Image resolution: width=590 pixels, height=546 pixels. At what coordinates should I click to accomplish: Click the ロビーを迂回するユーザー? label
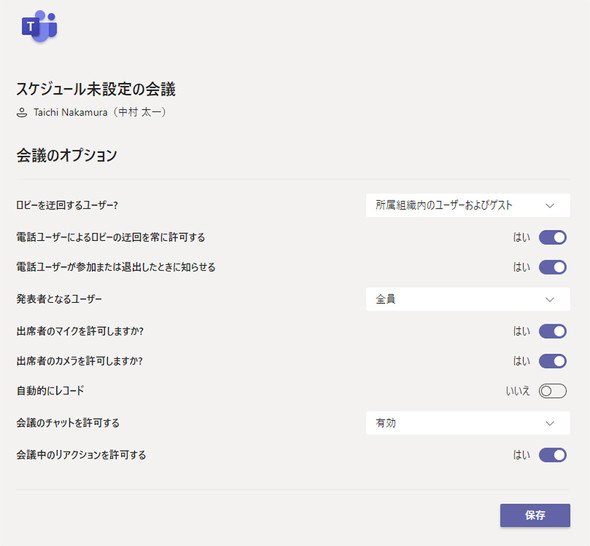click(x=67, y=205)
